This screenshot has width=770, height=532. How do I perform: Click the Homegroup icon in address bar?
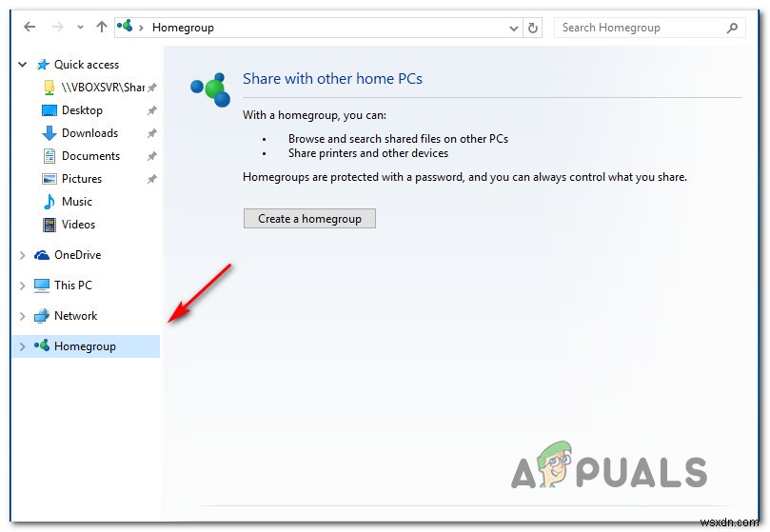125,26
